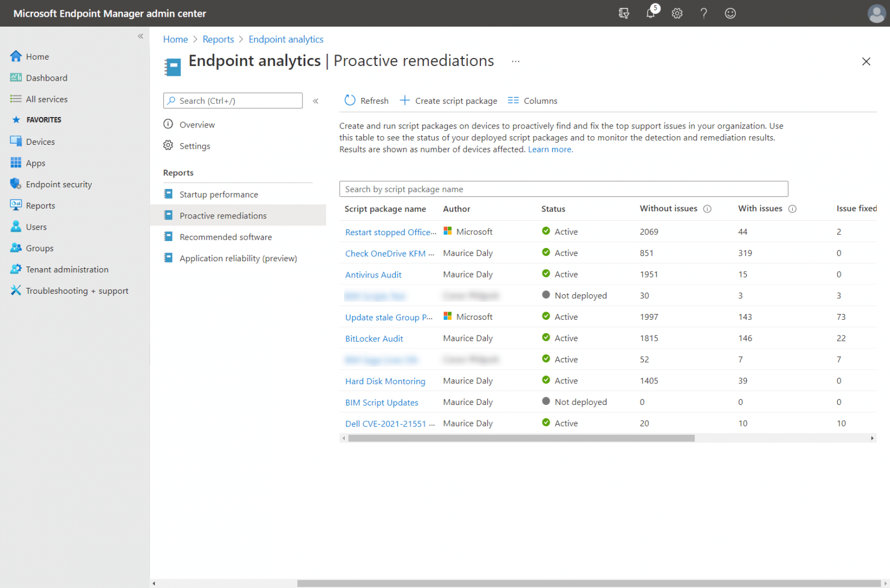The width and height of the screenshot is (890, 588).
Task: Collapse the Endpoint analytics blade menu
Action: point(316,100)
